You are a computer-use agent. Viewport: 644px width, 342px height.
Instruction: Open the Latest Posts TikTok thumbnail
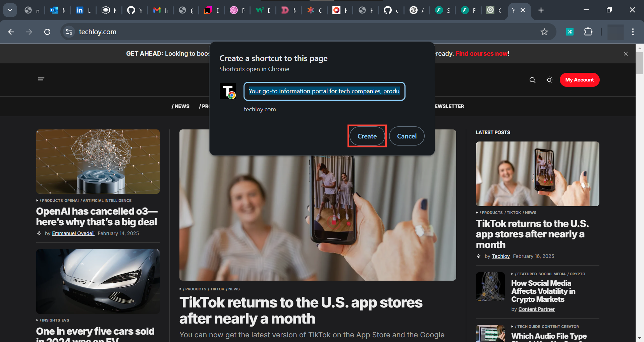(538, 174)
